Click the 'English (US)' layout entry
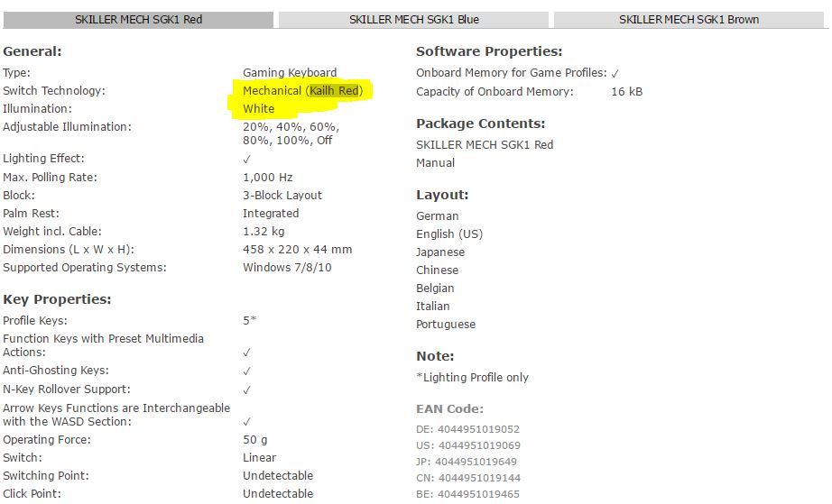832x504 pixels. point(449,234)
